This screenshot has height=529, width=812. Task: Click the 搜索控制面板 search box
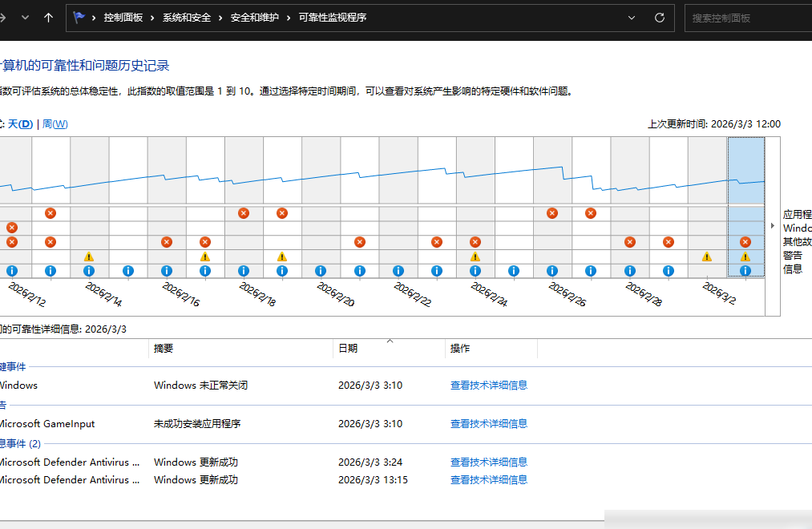pos(749,18)
